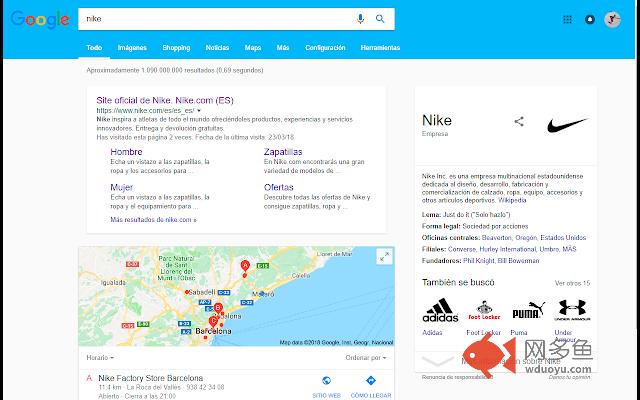Click the Estados Unidos link
Viewport: 640px width, 400px height.
(563, 238)
